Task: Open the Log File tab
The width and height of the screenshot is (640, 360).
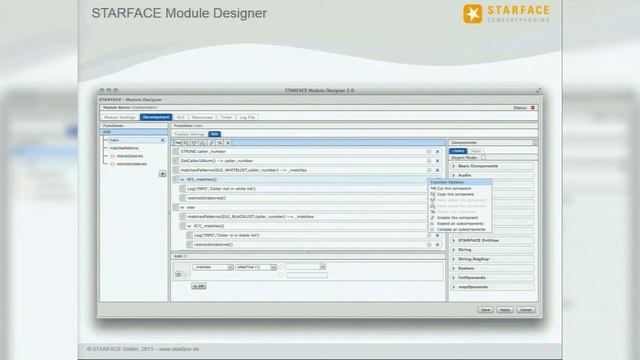Action: pyautogui.click(x=247, y=117)
